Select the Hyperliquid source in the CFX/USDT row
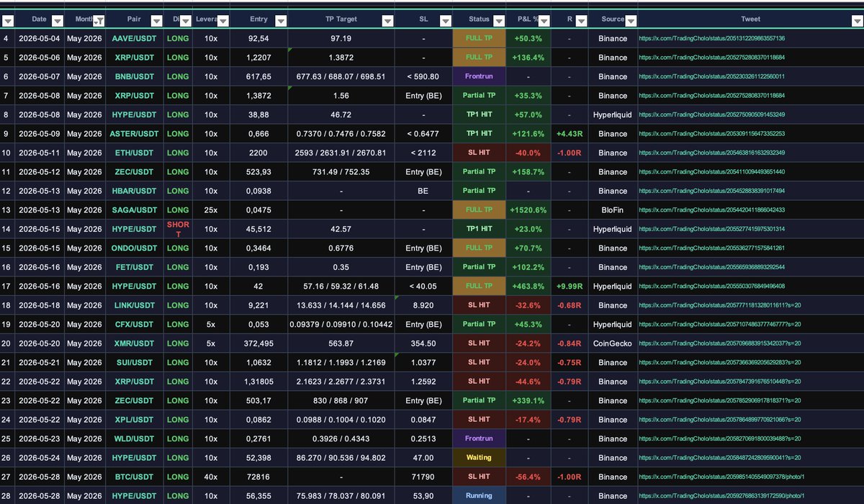The image size is (864, 504). pos(613,324)
